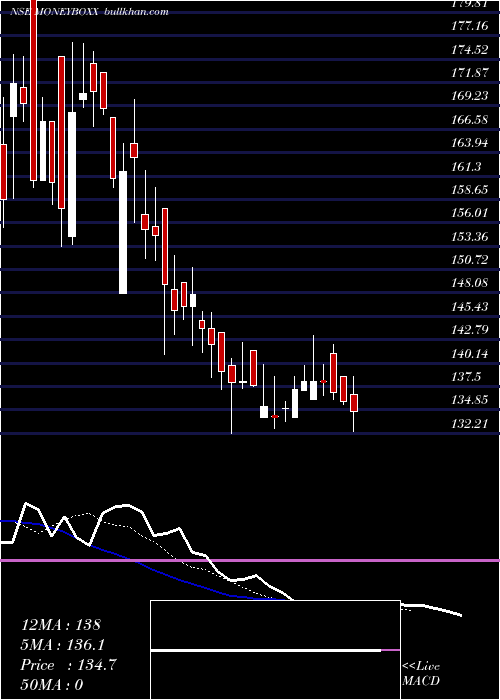Viewport: 500px width, 700px height.
Task: Click the magenta MACD zero line
Action: 250,560
